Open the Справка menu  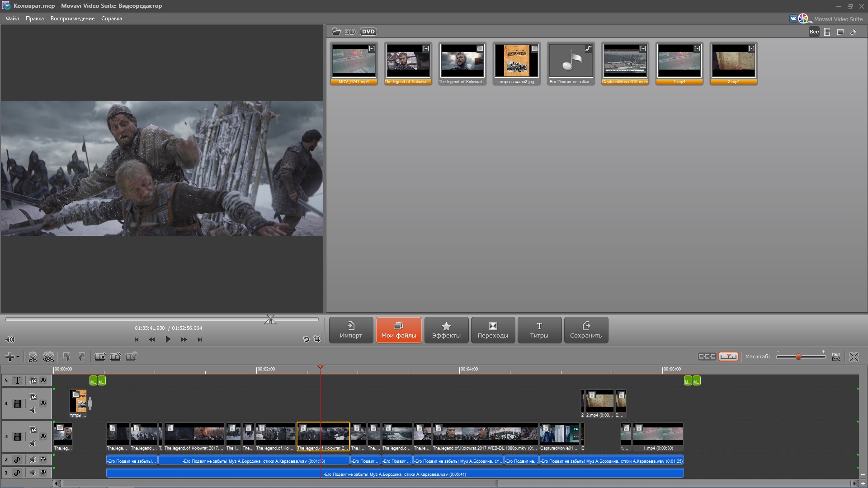tap(111, 19)
